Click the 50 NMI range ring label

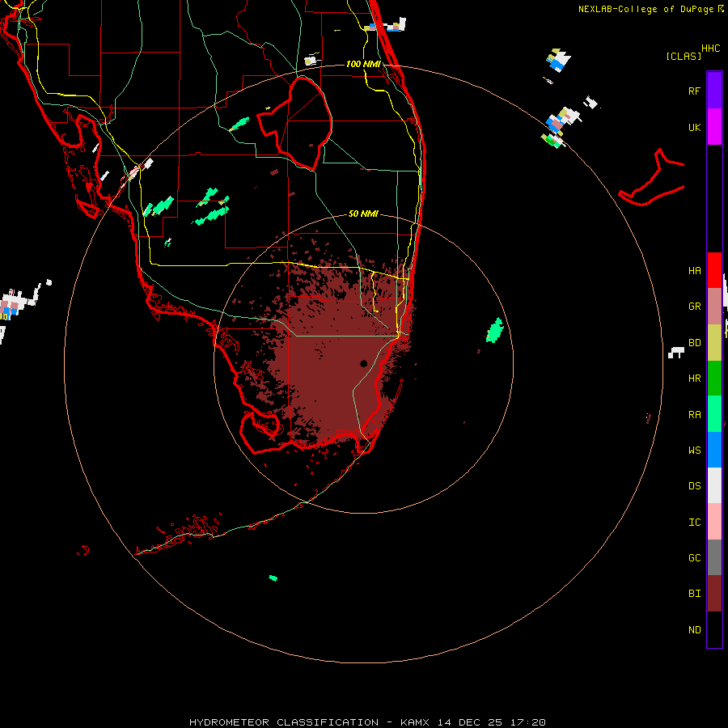coord(363,214)
